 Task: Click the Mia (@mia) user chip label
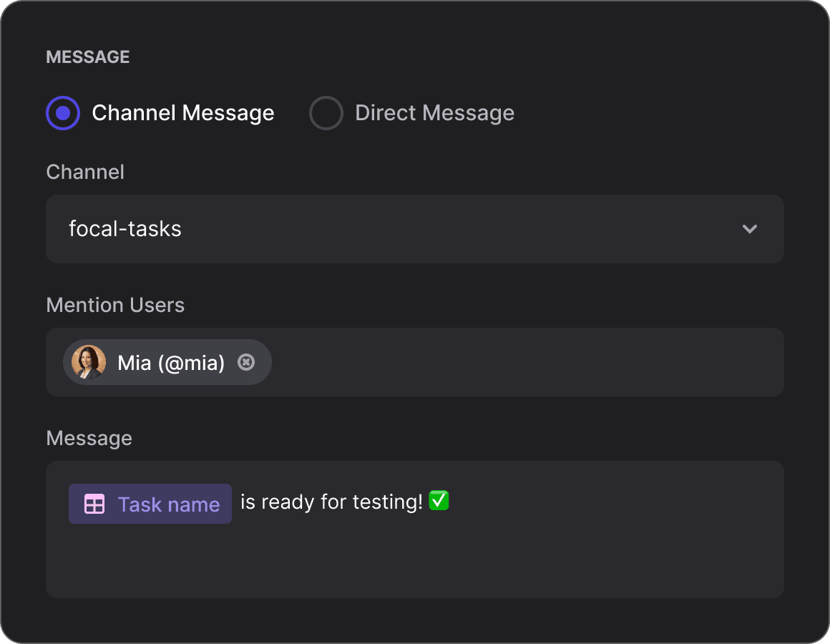(171, 363)
